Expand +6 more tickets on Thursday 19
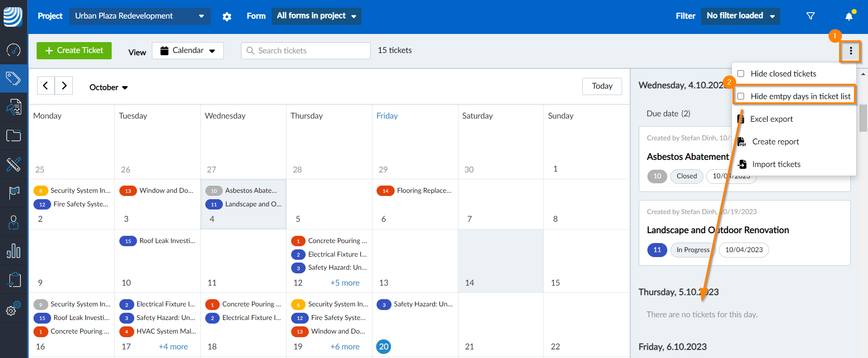This screenshot has width=868, height=358. point(345,347)
